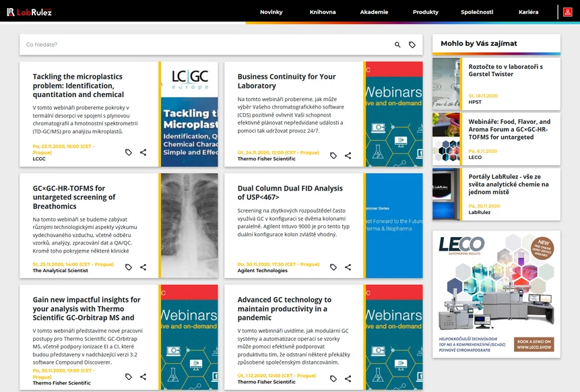Click tag icon on Business Continuity card
Image resolution: width=580 pixels, height=392 pixels.
333,156
